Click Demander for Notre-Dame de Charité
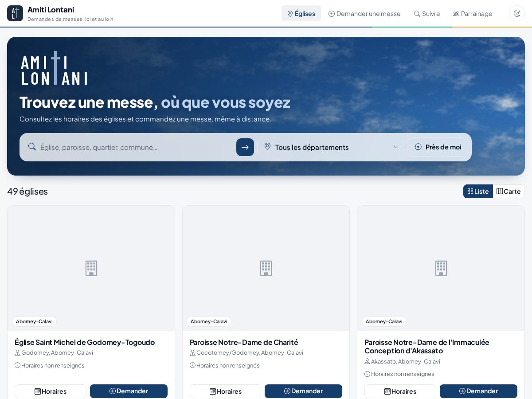Viewport: 532px width, 399px height. [x=303, y=391]
